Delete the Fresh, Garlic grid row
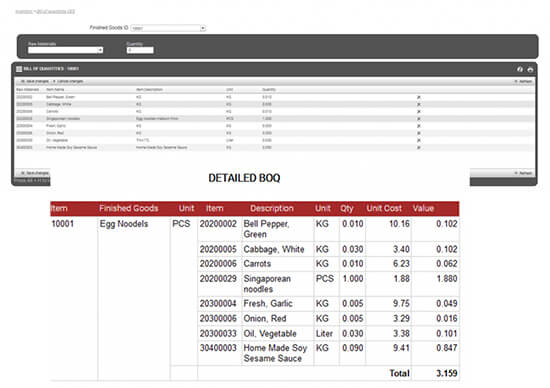 pyautogui.click(x=418, y=126)
